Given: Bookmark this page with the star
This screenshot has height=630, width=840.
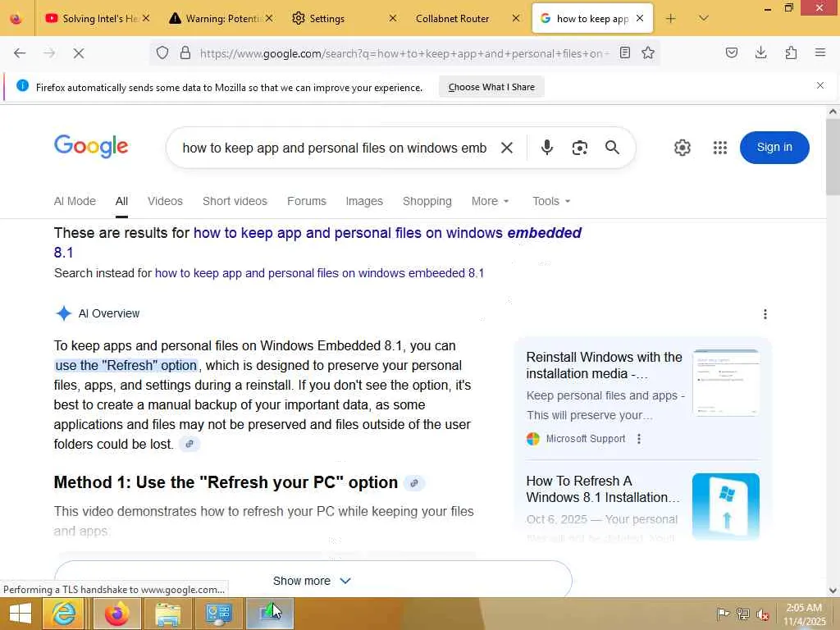Looking at the screenshot, I should pos(648,52).
